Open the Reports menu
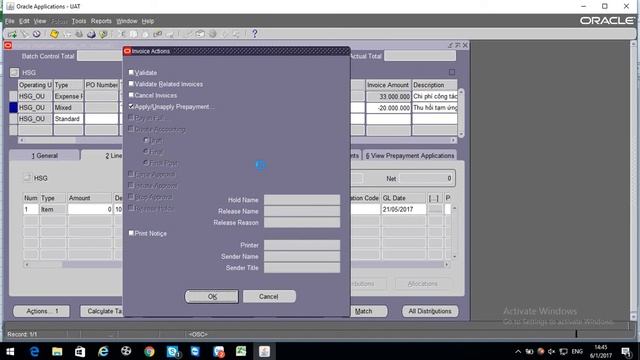This screenshot has height=360, width=640. tap(101, 21)
